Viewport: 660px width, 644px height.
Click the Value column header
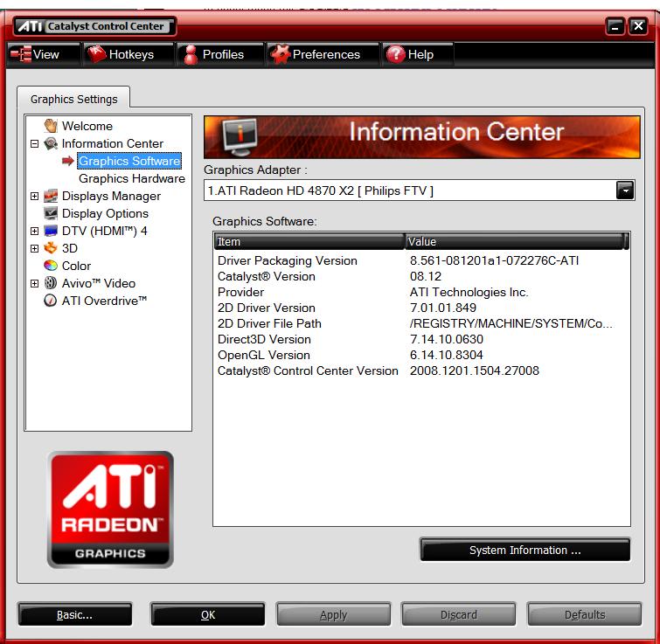514,241
